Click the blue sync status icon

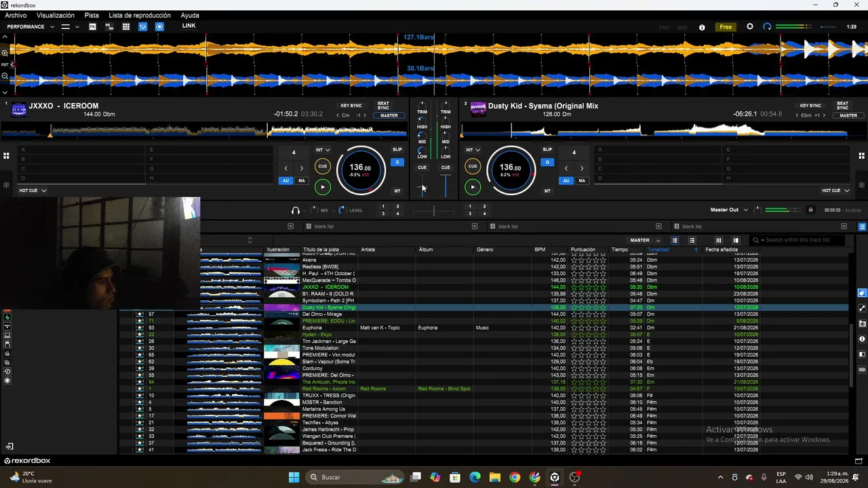[767, 26]
